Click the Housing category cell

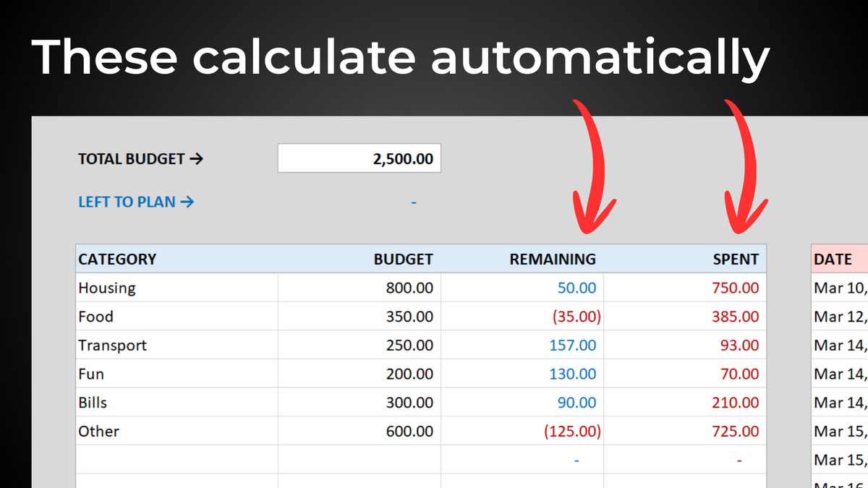[x=177, y=288]
